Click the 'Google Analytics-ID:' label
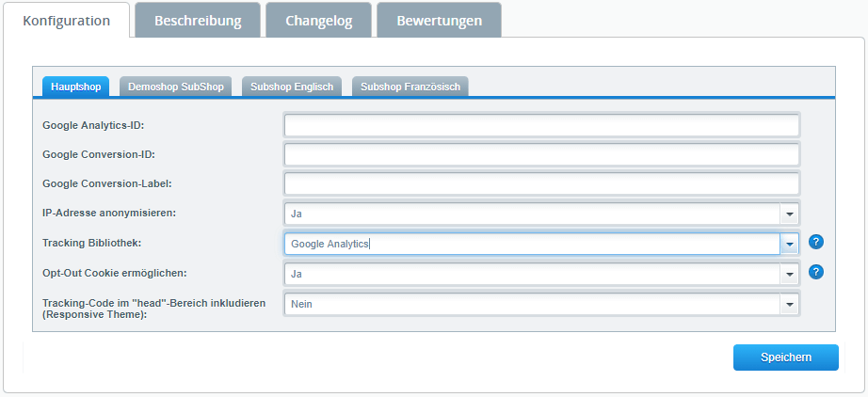868x397 pixels. [x=93, y=125]
